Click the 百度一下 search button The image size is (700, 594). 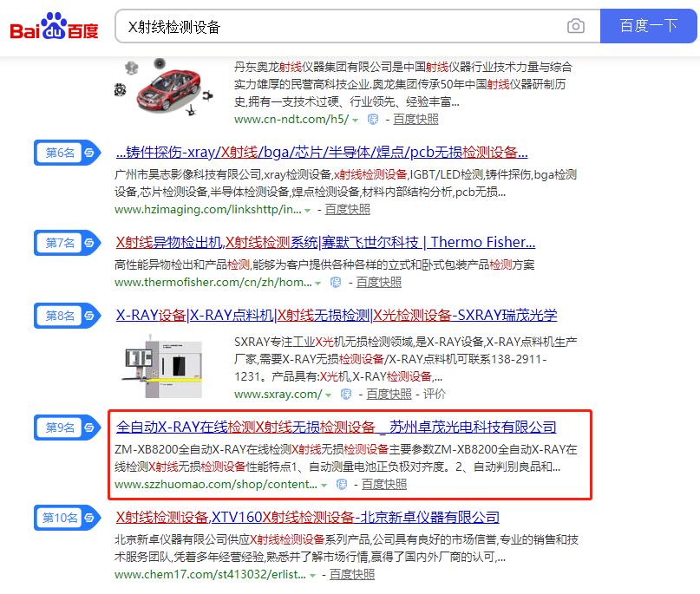pyautogui.click(x=648, y=26)
